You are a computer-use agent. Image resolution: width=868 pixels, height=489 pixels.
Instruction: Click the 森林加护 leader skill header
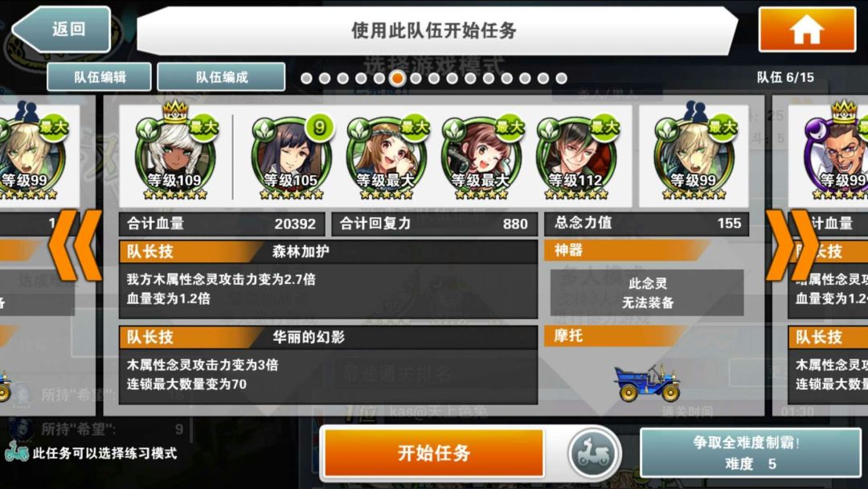pyautogui.click(x=328, y=252)
